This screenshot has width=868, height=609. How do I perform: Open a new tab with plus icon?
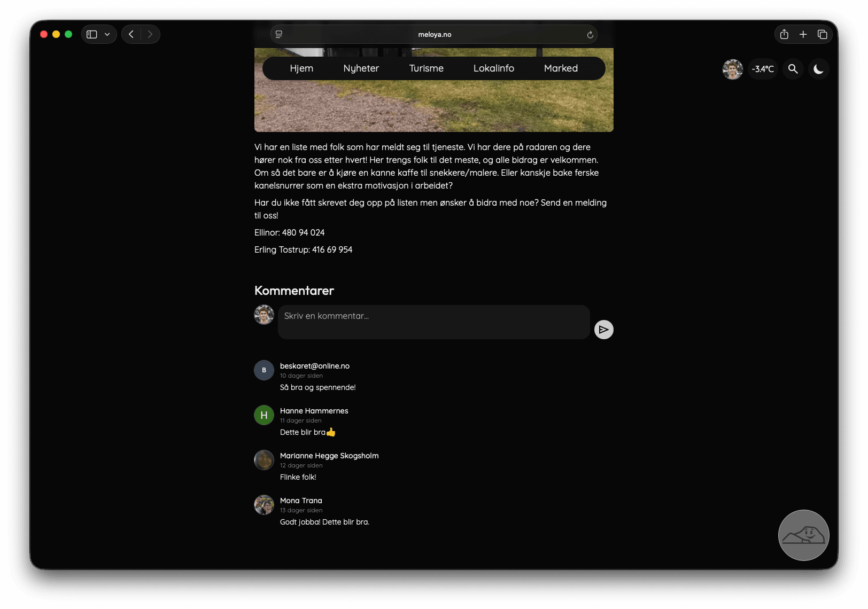[803, 34]
